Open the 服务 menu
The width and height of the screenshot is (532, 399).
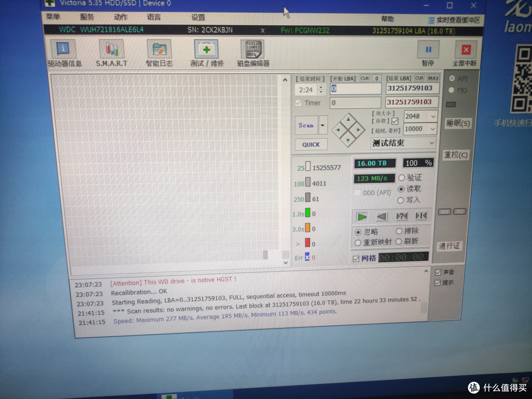[x=87, y=17]
